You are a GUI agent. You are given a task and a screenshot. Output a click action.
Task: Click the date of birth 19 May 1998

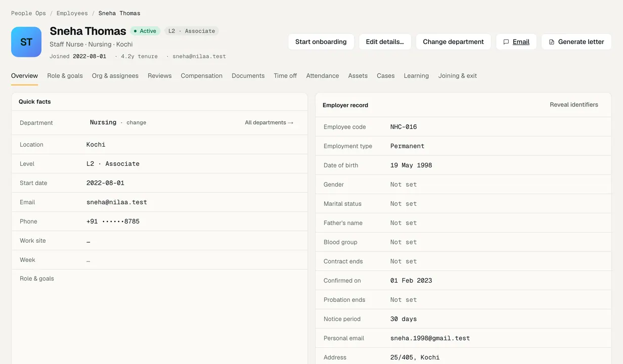(x=411, y=165)
